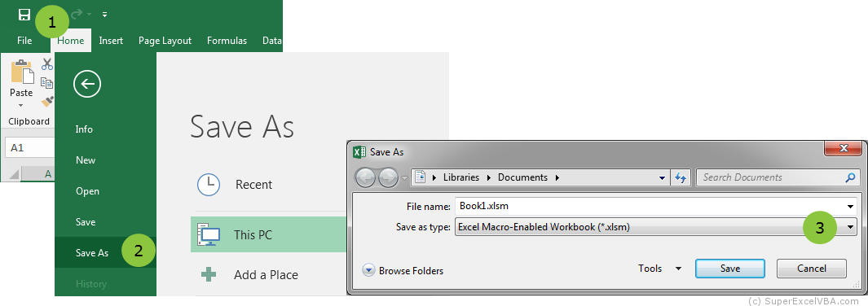Switch to the Insert ribbon tab
The image size is (868, 306).
[111, 41]
